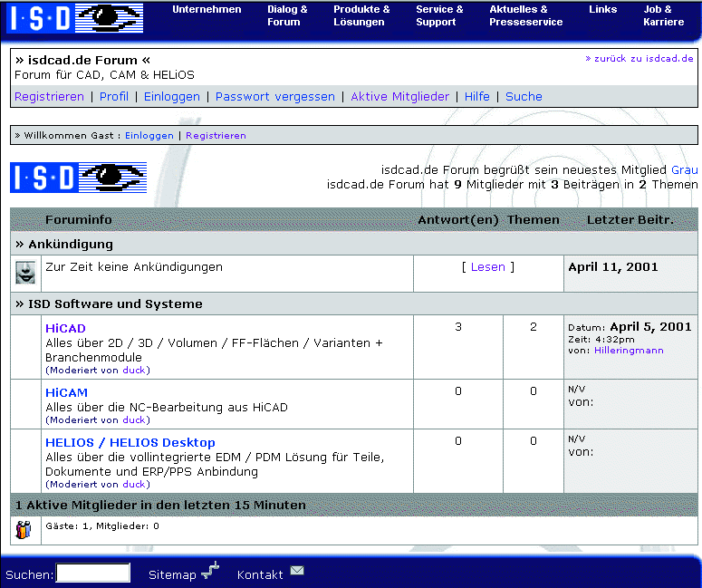Click the isdcad.de Forum title heading

[82, 61]
